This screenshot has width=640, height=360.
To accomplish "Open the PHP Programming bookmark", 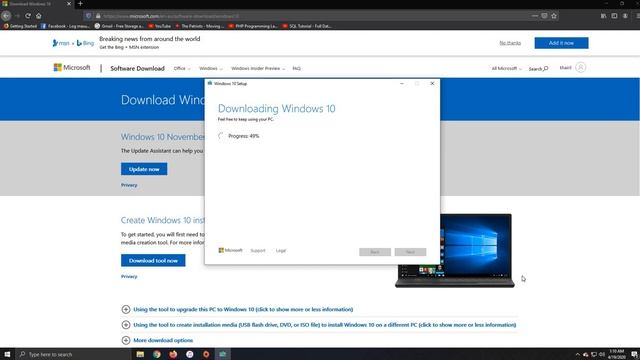I will pyautogui.click(x=253, y=26).
